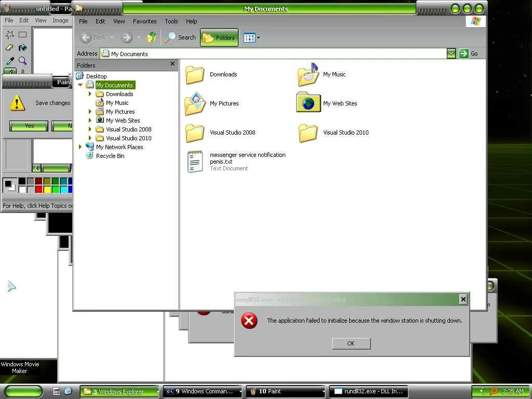Open the Address bar dropdown list

click(451, 54)
